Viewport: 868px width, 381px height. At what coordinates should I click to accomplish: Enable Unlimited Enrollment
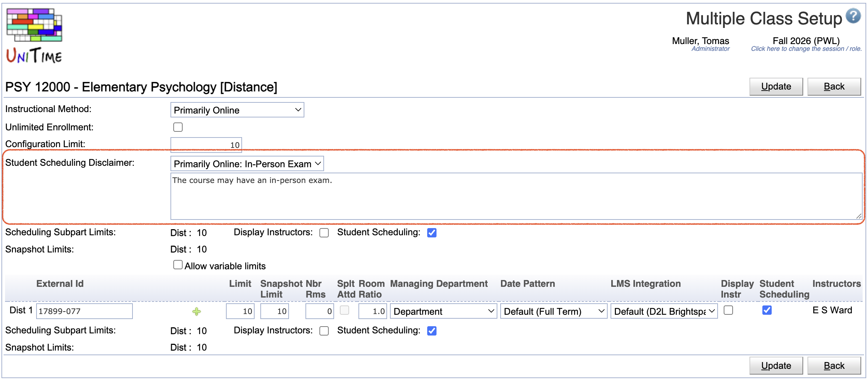178,127
